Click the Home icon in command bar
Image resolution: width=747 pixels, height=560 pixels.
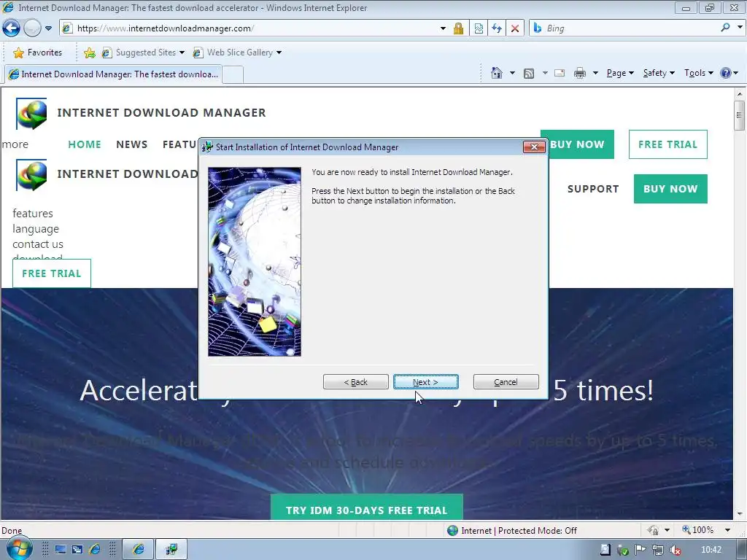point(496,73)
